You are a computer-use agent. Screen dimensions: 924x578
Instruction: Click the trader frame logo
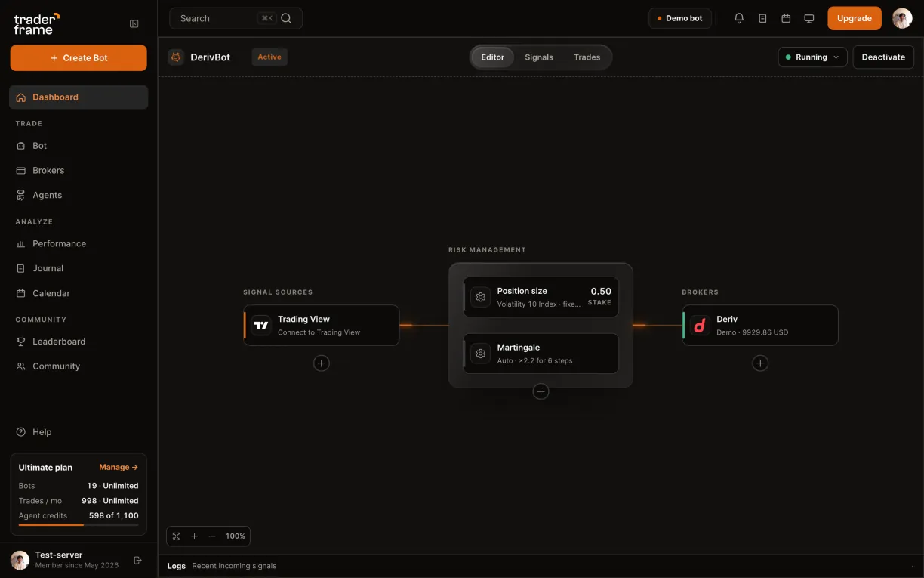(x=36, y=23)
